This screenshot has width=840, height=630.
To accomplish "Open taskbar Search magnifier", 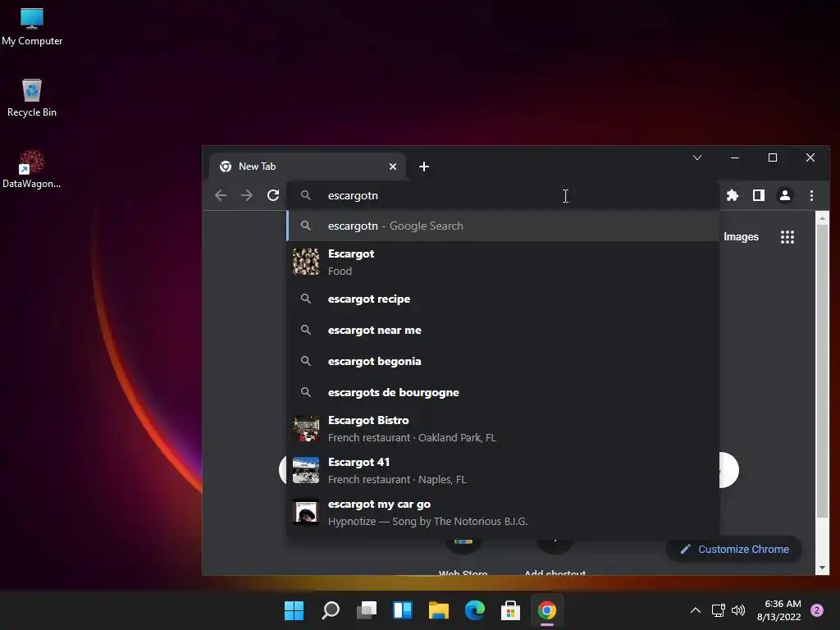I will tap(331, 610).
